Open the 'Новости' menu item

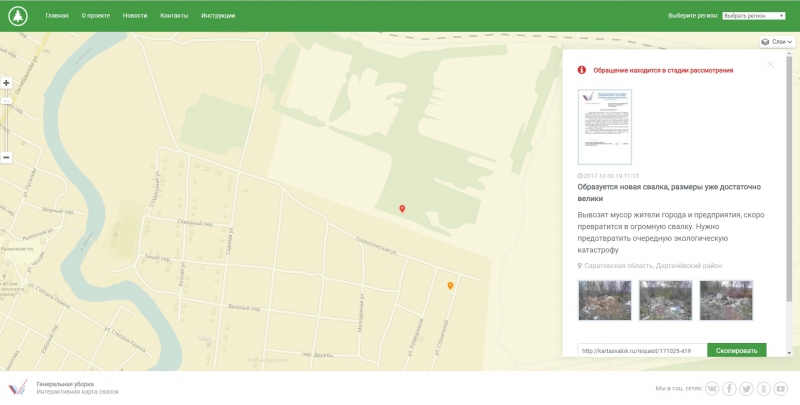(x=135, y=16)
